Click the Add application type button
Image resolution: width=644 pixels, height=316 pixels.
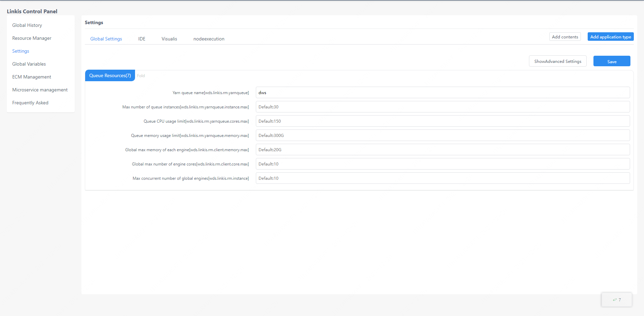(610, 37)
